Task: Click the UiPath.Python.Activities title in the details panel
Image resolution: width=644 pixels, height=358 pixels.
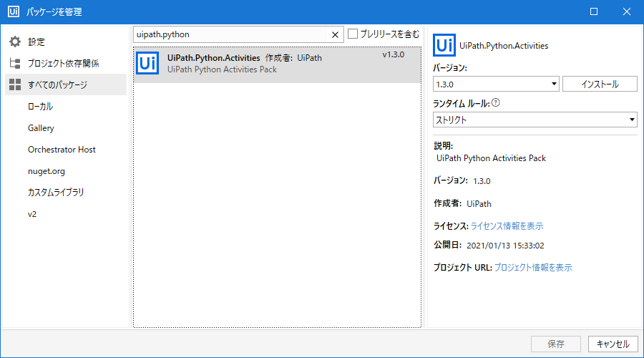Action: pyautogui.click(x=504, y=46)
